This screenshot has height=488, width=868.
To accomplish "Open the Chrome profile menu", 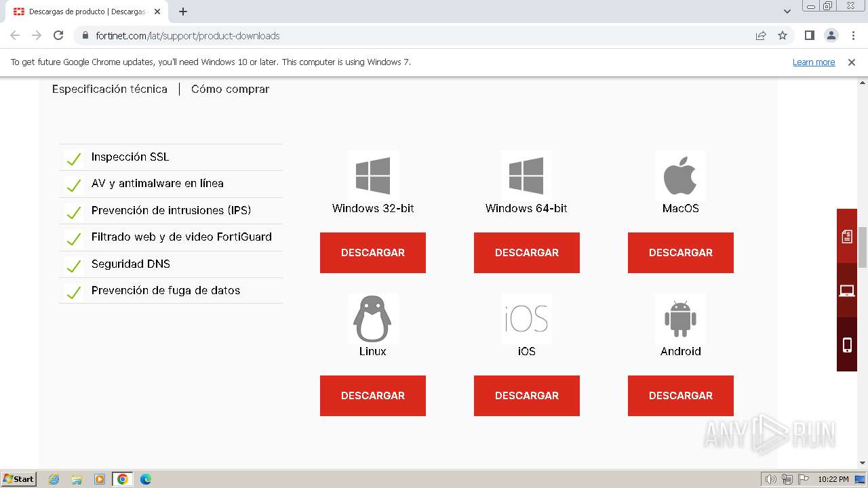I will (x=831, y=35).
